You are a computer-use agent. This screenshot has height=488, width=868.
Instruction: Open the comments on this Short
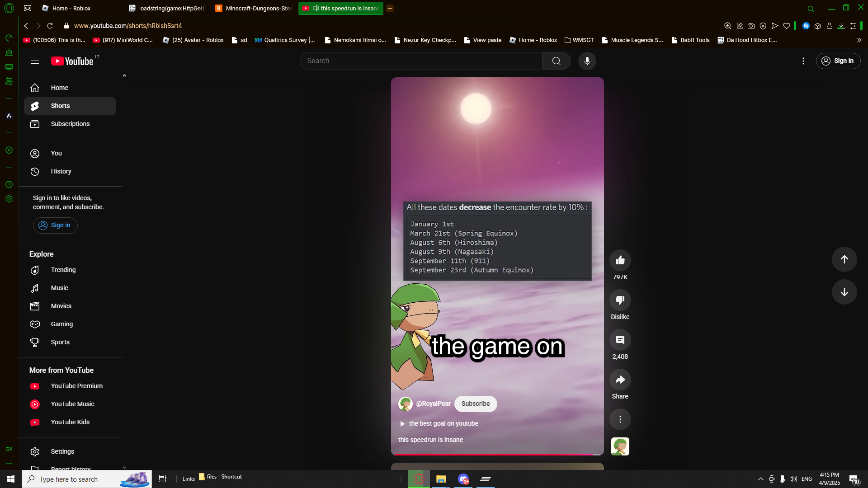[x=620, y=340]
